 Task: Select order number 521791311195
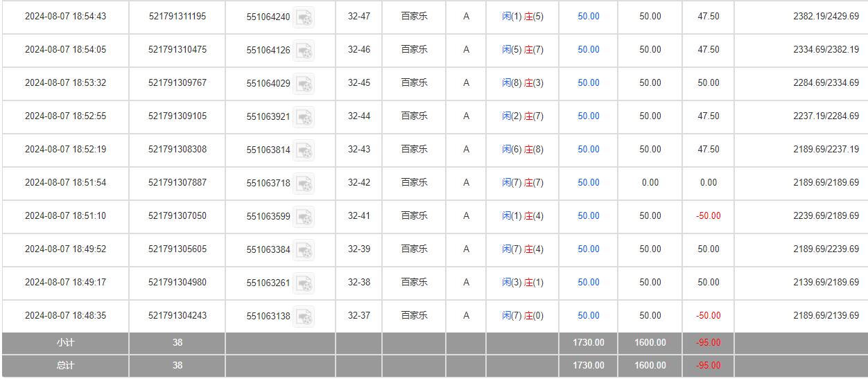point(177,16)
